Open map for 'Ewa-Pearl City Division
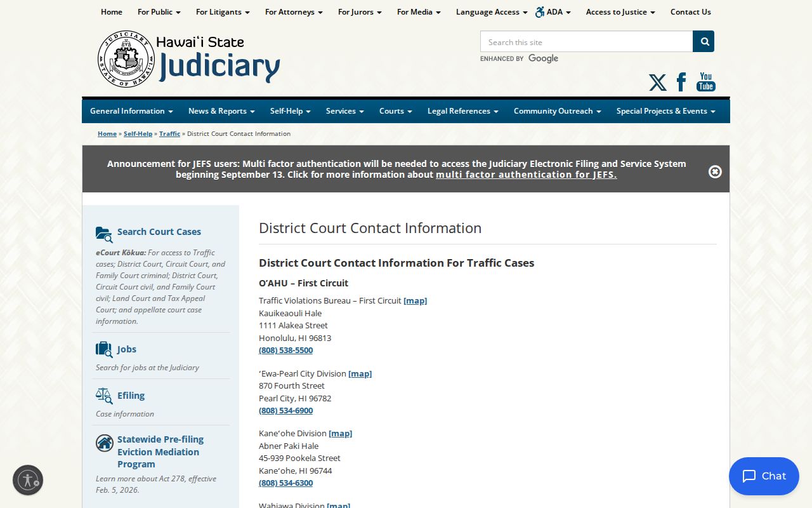812x508 pixels. 360,374
